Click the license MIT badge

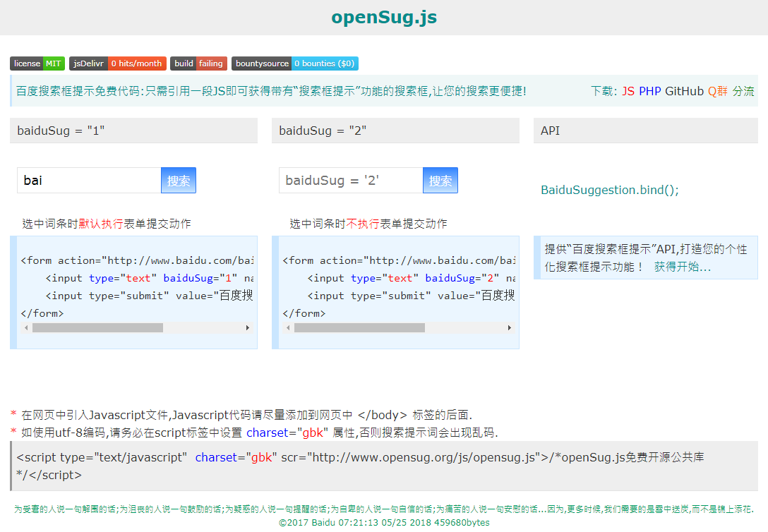(x=37, y=64)
